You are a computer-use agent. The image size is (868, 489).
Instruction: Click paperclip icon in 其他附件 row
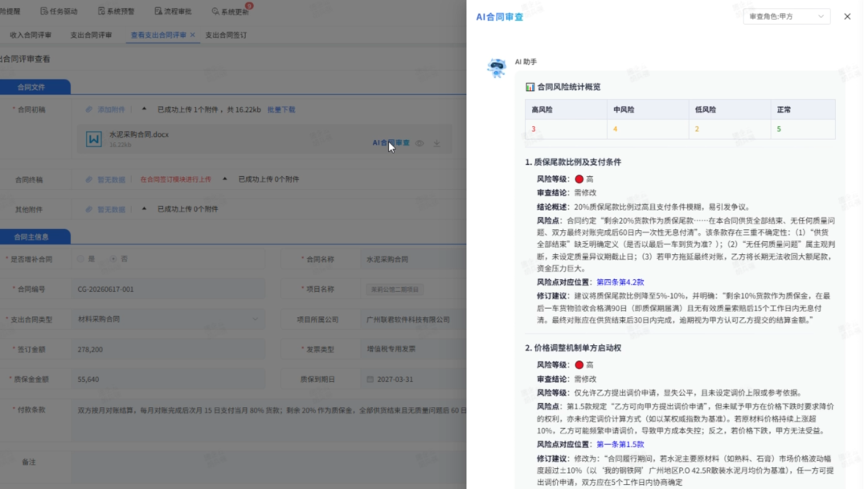(x=88, y=209)
